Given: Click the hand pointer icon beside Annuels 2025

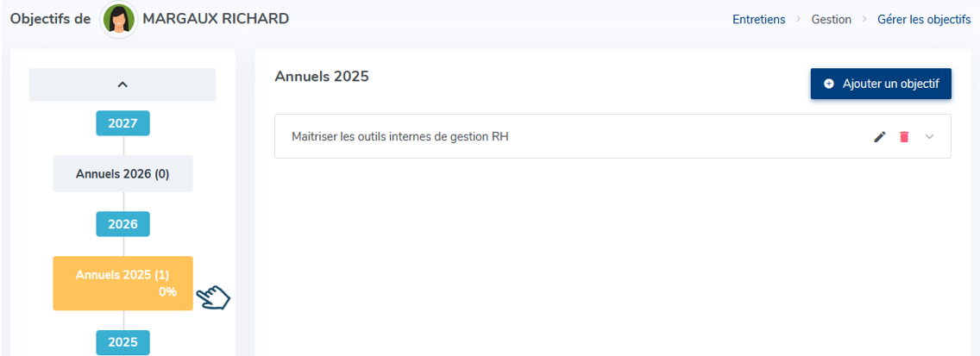Looking at the screenshot, I should [213, 297].
